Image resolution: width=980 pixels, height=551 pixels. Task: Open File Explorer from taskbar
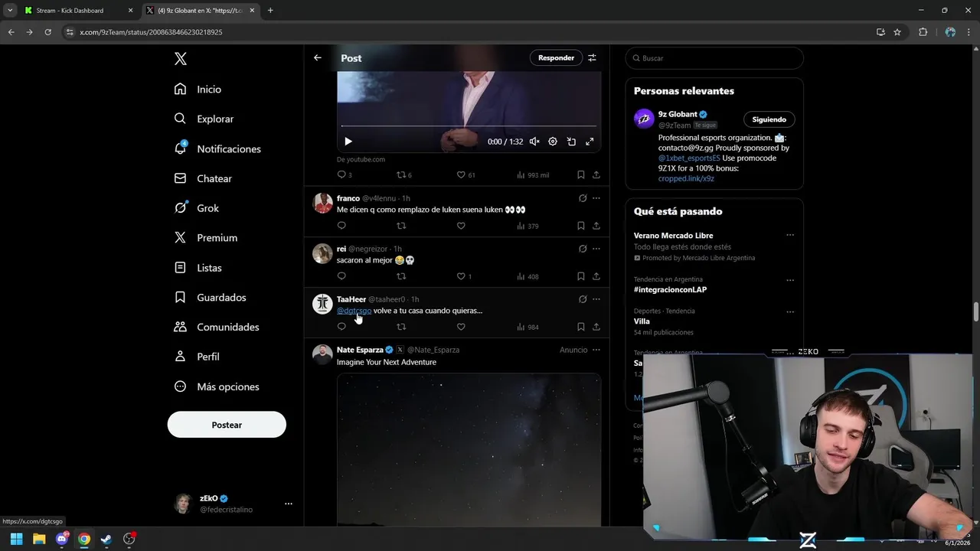(x=39, y=539)
